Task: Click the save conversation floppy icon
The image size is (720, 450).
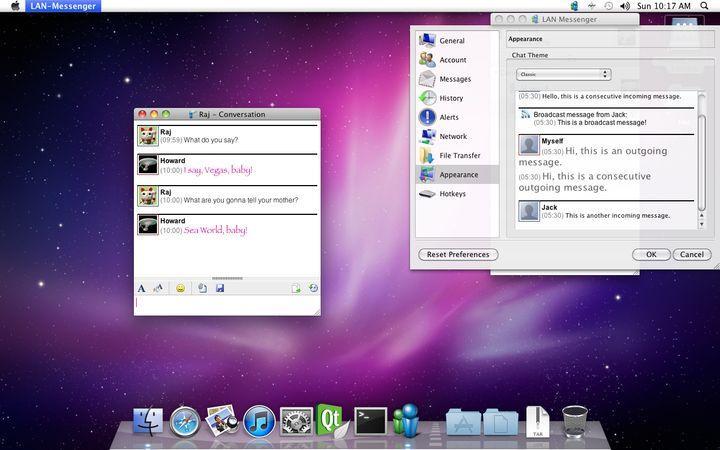Action: coord(220,288)
